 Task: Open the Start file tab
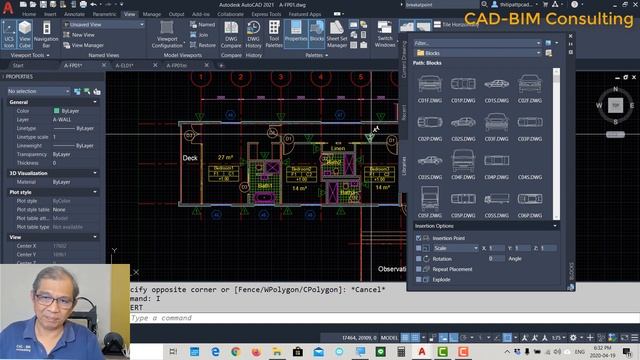click(x=18, y=65)
